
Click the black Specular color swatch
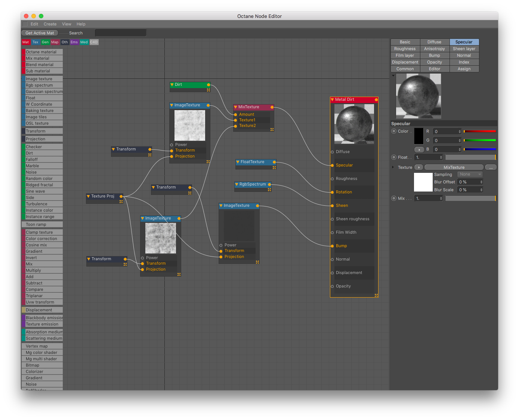(x=419, y=136)
